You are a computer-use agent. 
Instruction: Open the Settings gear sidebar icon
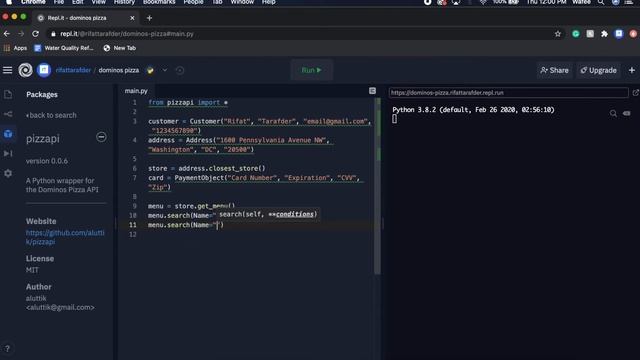pos(8,173)
